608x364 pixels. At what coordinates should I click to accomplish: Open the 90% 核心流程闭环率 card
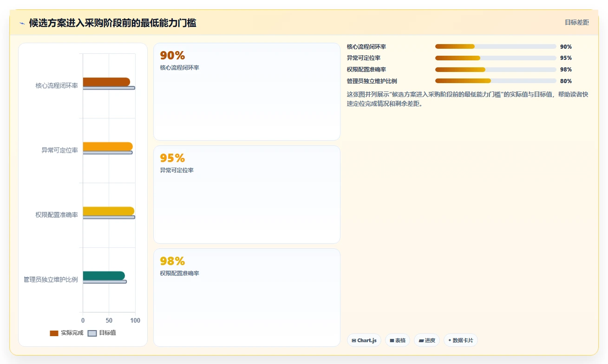247,92
